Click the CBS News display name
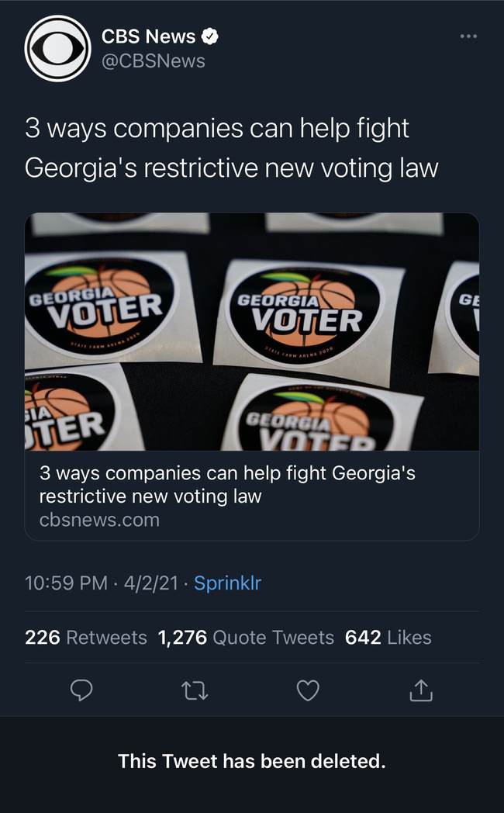This screenshot has width=504, height=813. 150,36
